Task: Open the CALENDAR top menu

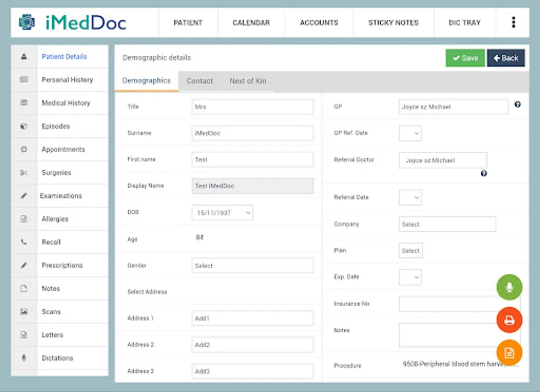Action: [251, 23]
